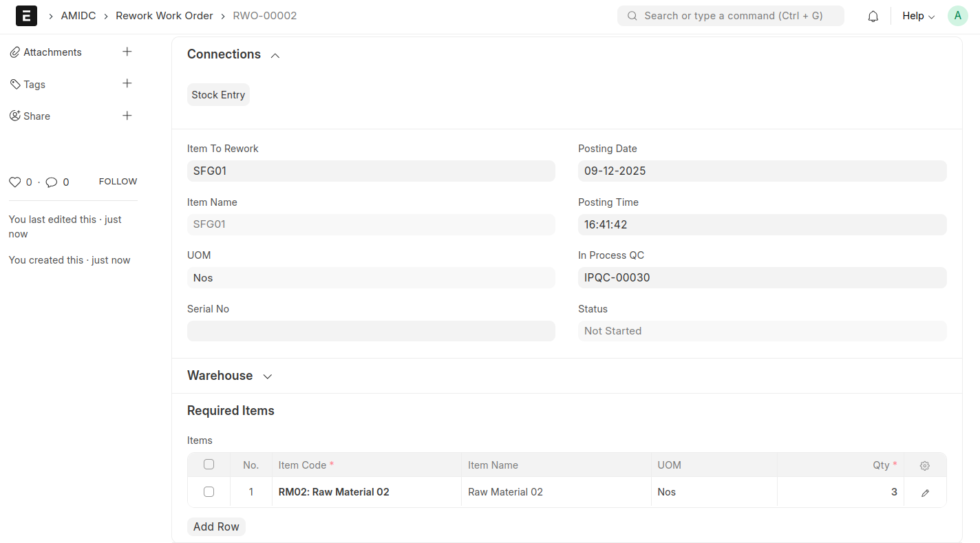
Task: Open Items table column settings gear
Action: 924,466
